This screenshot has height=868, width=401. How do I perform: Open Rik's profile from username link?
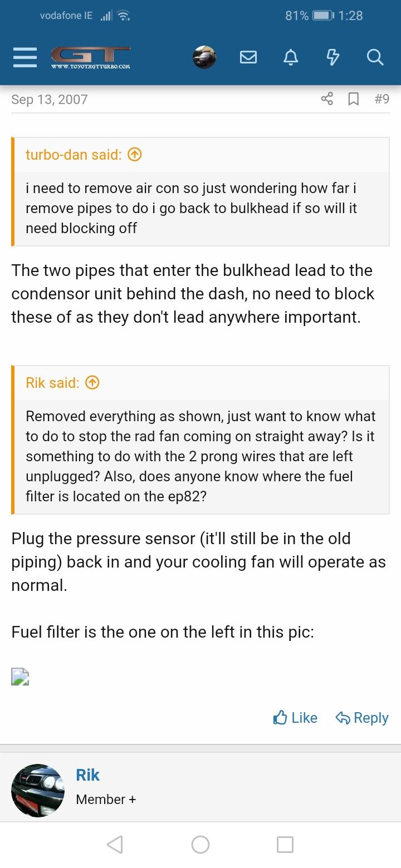87,775
